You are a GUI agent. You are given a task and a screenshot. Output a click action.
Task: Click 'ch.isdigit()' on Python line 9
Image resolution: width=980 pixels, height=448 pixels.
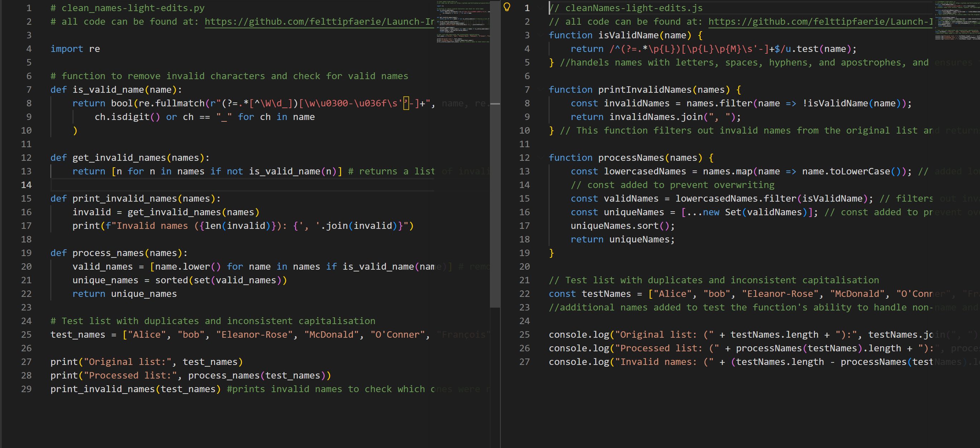click(127, 117)
